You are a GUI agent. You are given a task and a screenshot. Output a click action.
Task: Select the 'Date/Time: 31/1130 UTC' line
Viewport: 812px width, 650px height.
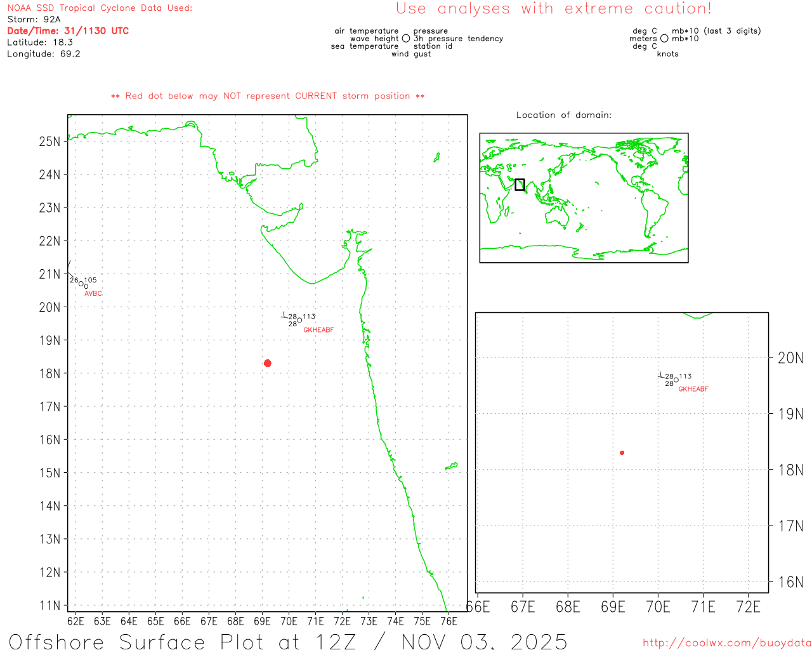coord(68,31)
